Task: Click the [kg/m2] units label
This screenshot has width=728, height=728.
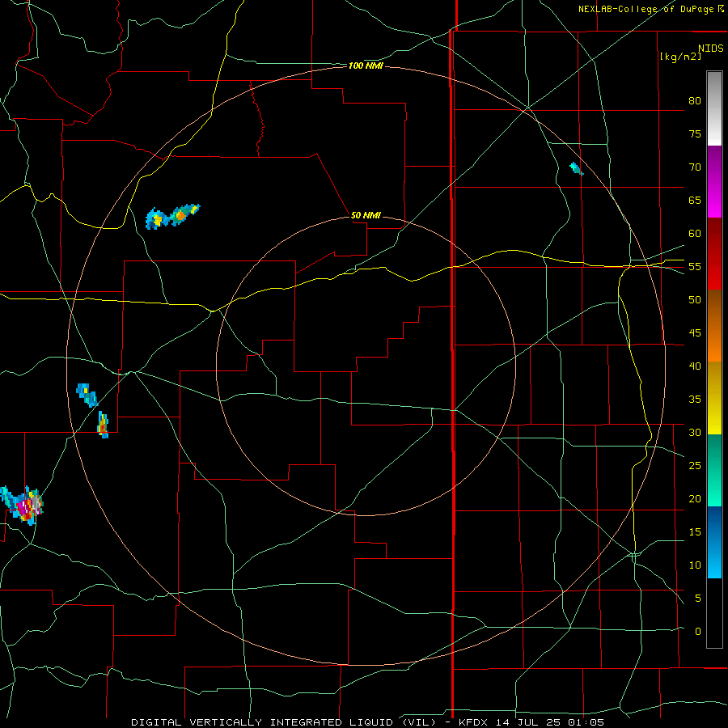Action: click(680, 57)
